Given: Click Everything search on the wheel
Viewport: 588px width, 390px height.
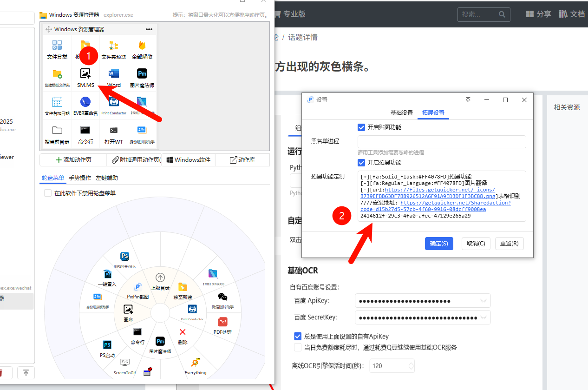Looking at the screenshot, I should [196, 366].
